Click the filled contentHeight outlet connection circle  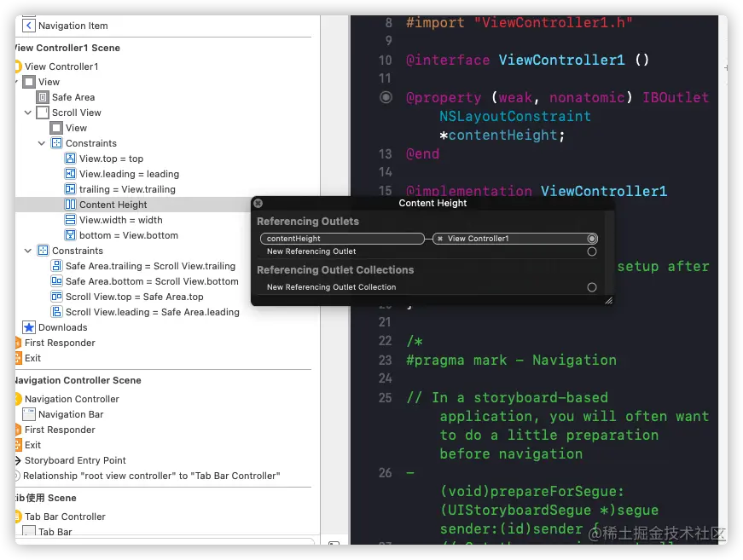[x=592, y=239]
